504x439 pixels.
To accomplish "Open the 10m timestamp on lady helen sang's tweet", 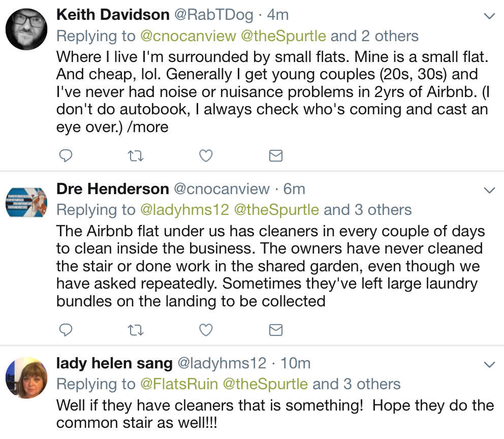I will pos(296,363).
